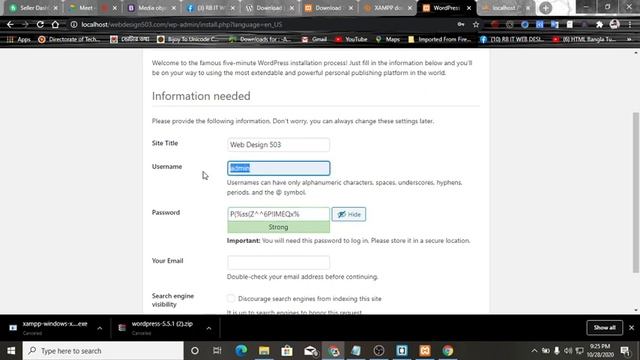Bookmark this page with the star icon
This screenshot has height=360, width=640.
[476, 24]
